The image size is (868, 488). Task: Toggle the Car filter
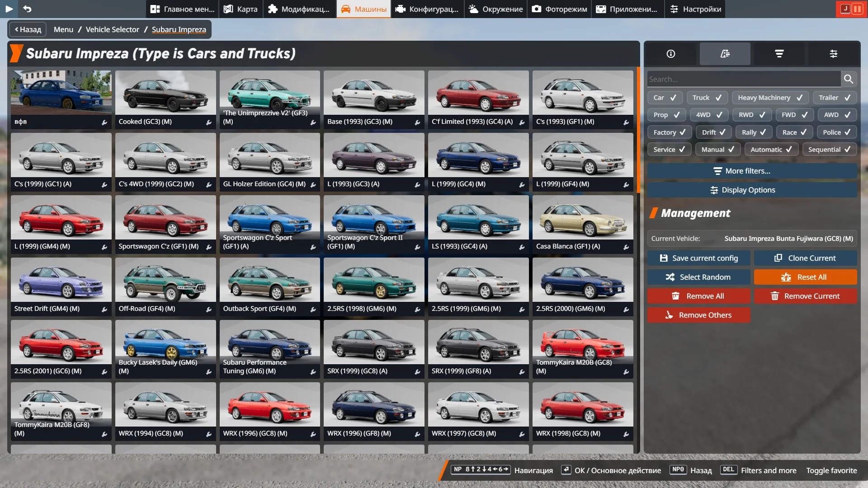[x=665, y=98]
